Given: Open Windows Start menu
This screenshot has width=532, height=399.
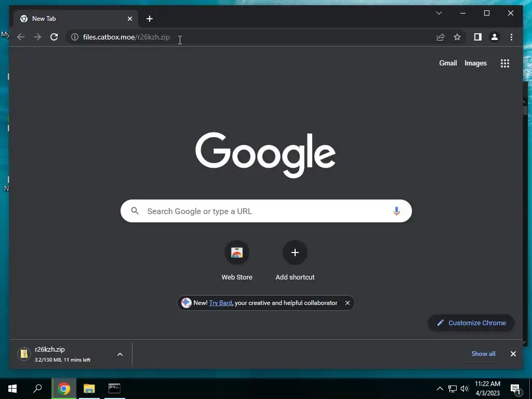Looking at the screenshot, I should coord(12,389).
